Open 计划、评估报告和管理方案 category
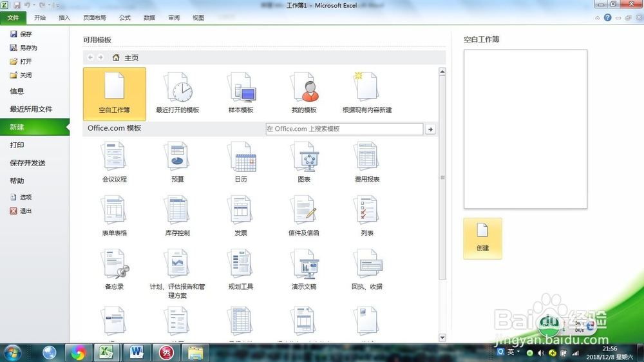The image size is (644, 362). (178, 274)
